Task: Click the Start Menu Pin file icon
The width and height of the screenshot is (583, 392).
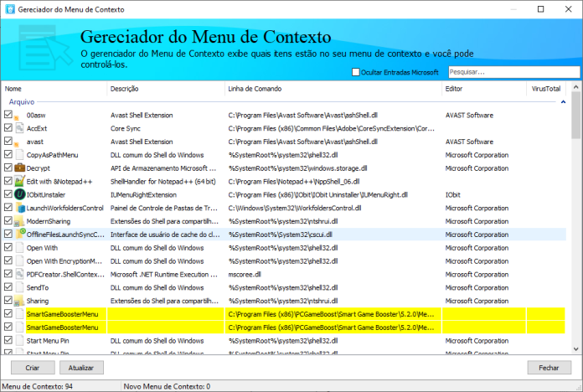Action: pos(20,341)
